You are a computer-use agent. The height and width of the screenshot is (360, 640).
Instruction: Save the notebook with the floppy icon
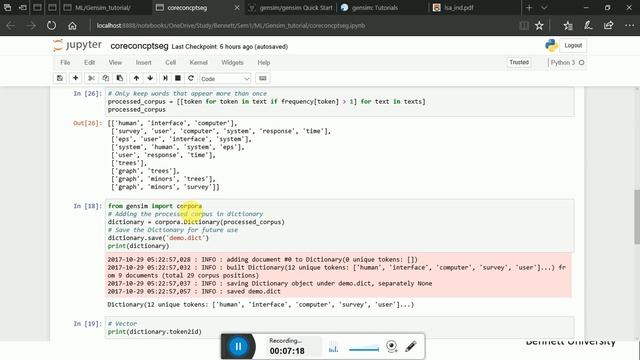(x=60, y=78)
